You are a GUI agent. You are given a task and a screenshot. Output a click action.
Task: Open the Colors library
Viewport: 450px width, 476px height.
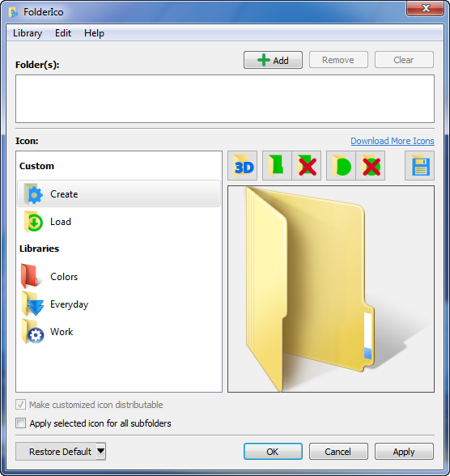[119, 277]
